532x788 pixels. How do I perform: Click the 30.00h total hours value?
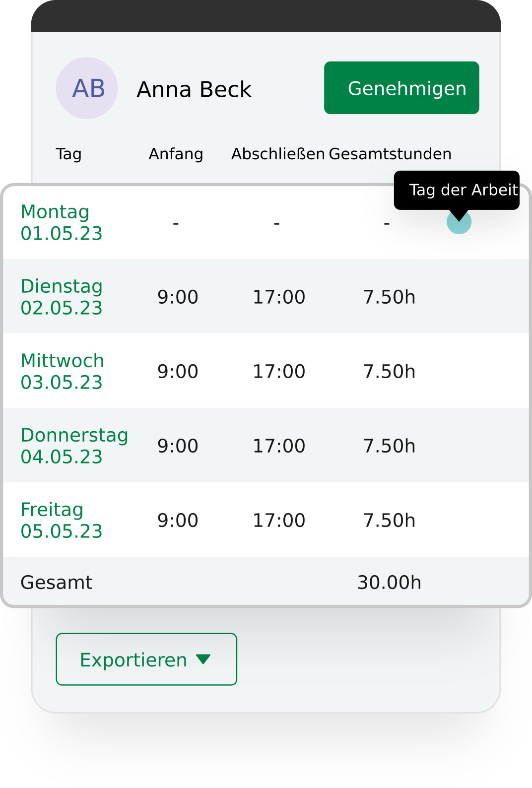point(389,583)
